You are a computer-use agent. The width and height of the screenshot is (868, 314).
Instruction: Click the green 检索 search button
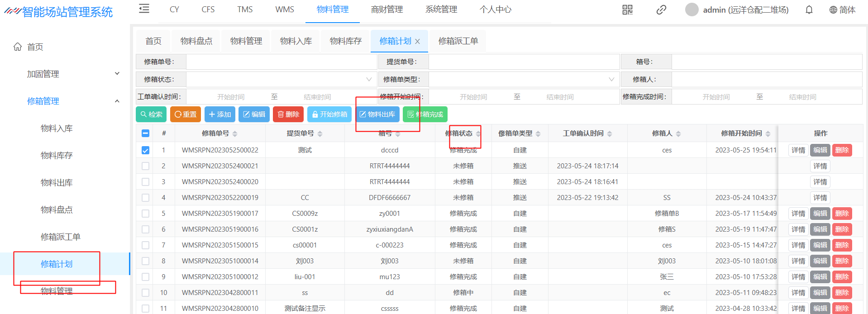(151, 114)
